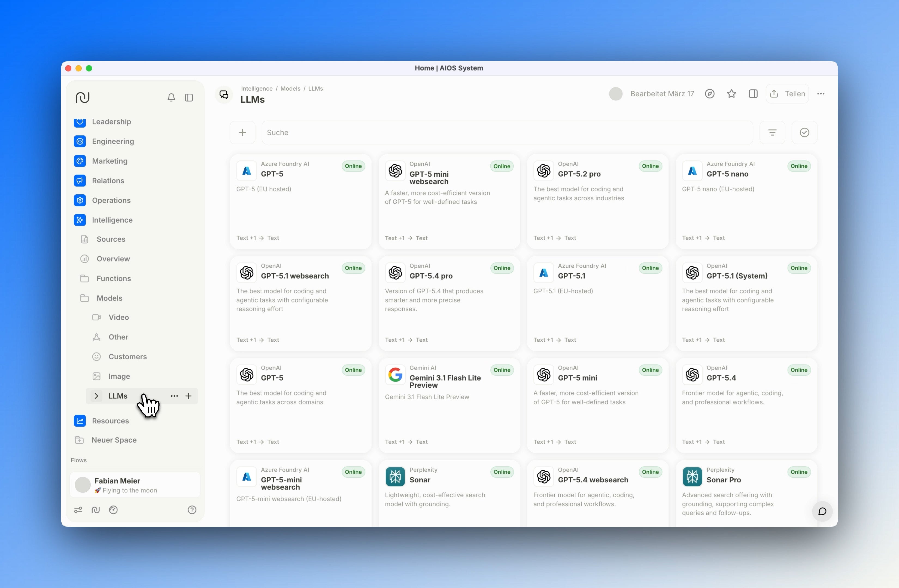
Task: Click the Teilen share button
Action: point(787,94)
